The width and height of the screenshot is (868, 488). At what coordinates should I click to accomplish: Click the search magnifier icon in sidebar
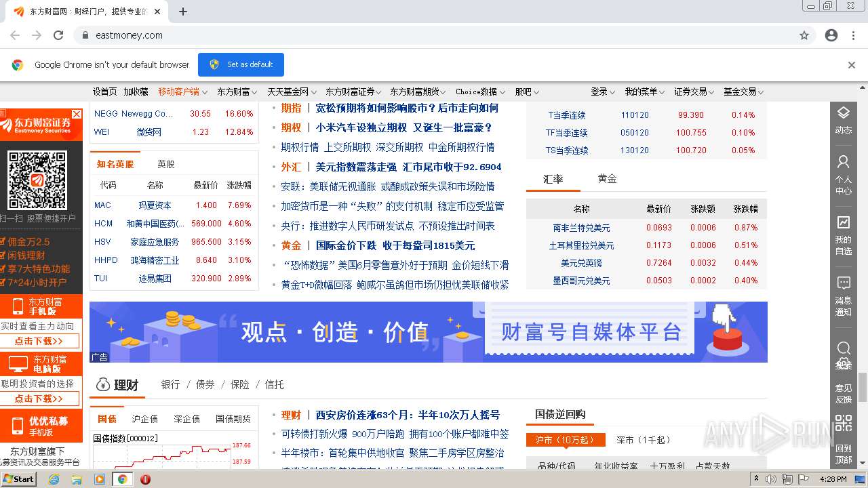843,348
